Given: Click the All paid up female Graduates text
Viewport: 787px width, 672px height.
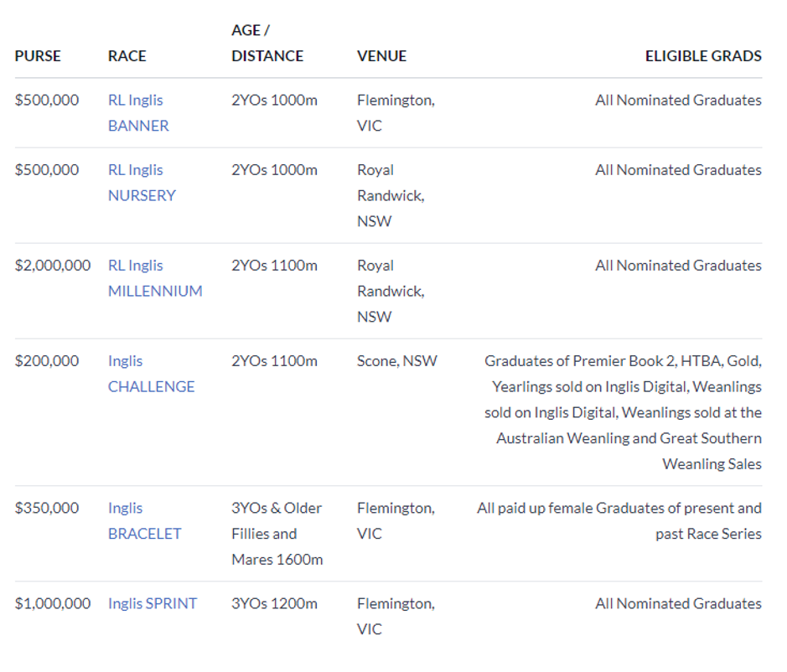Looking at the screenshot, I should 619,508.
